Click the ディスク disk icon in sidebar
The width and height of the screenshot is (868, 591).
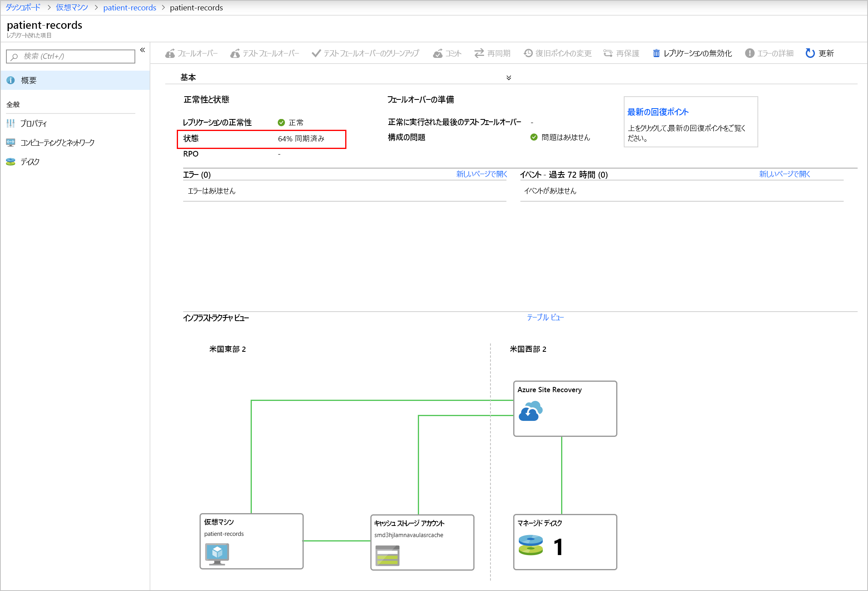click(11, 162)
